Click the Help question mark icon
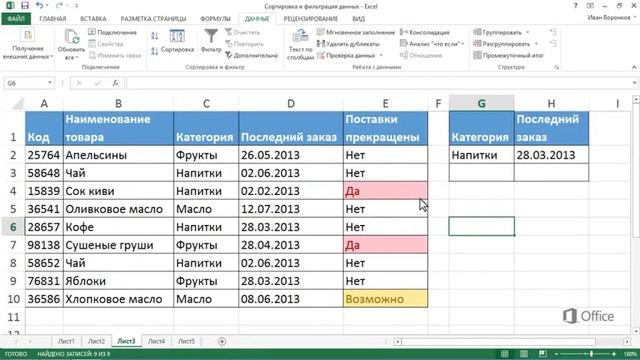 576,6
